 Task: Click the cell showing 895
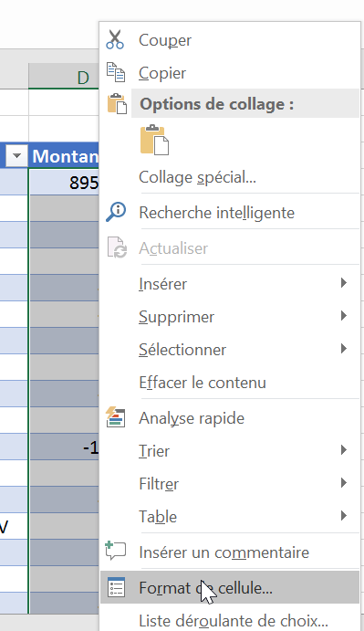pyautogui.click(x=65, y=183)
